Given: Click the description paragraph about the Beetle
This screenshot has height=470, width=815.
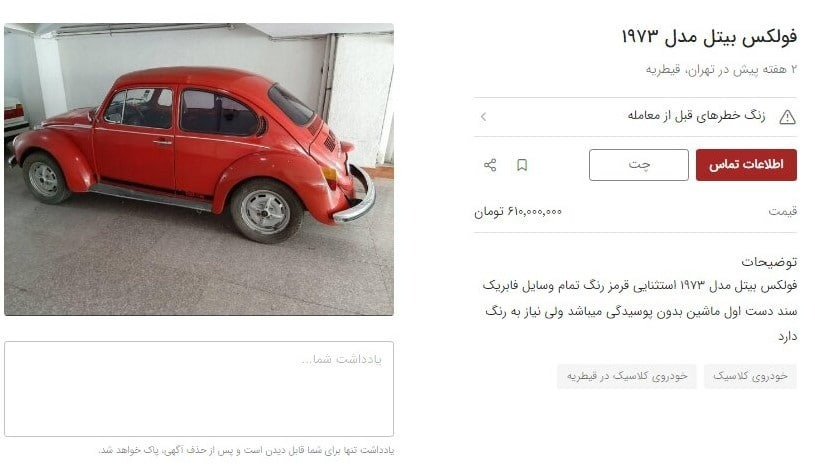Looking at the screenshot, I should (x=639, y=311).
